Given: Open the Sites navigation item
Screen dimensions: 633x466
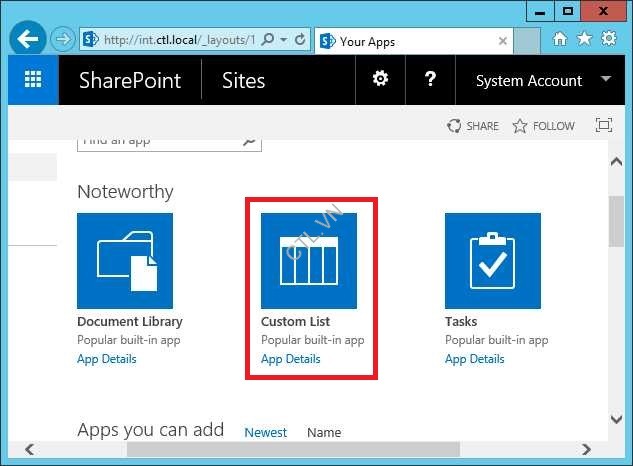Looking at the screenshot, I should (243, 81).
